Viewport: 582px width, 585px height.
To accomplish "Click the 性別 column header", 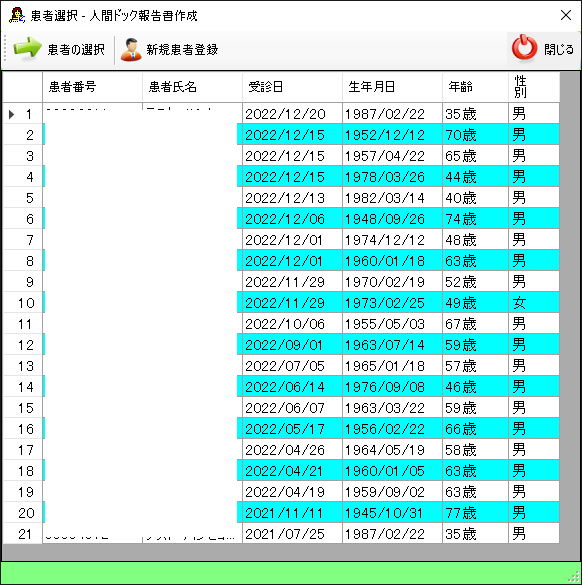I will click(534, 87).
